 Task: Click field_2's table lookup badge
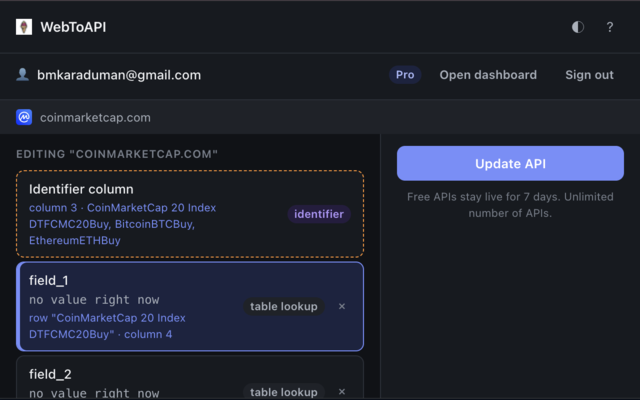(x=284, y=392)
